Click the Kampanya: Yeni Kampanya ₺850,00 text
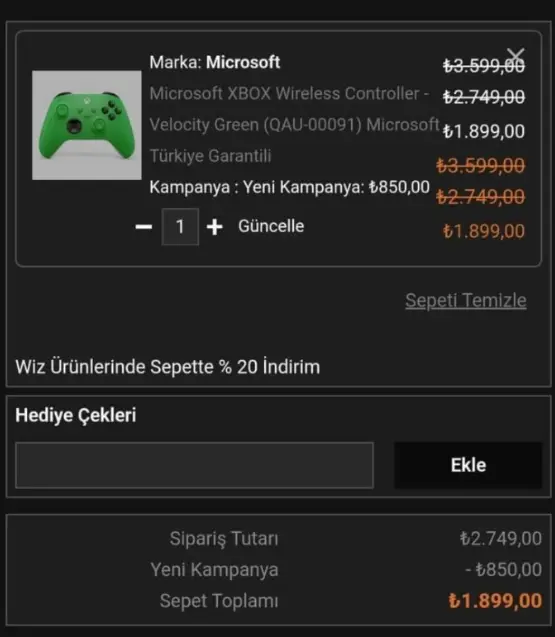The width and height of the screenshot is (555, 637). [289, 187]
